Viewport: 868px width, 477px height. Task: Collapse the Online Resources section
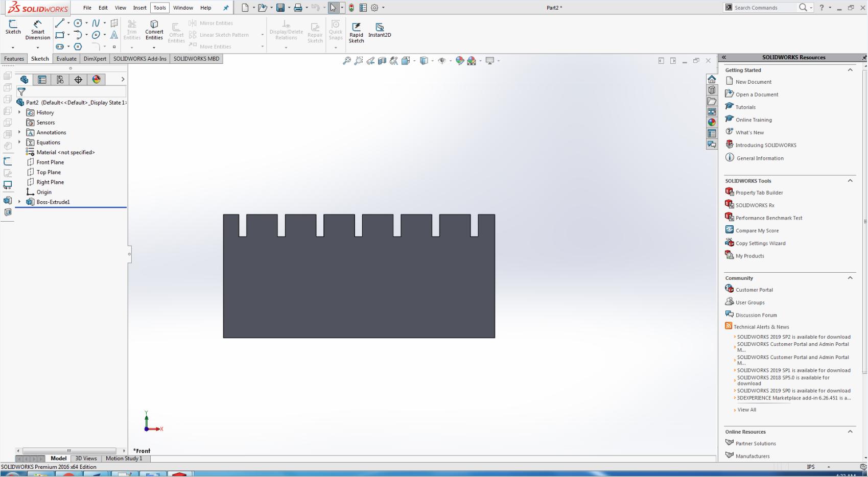850,432
